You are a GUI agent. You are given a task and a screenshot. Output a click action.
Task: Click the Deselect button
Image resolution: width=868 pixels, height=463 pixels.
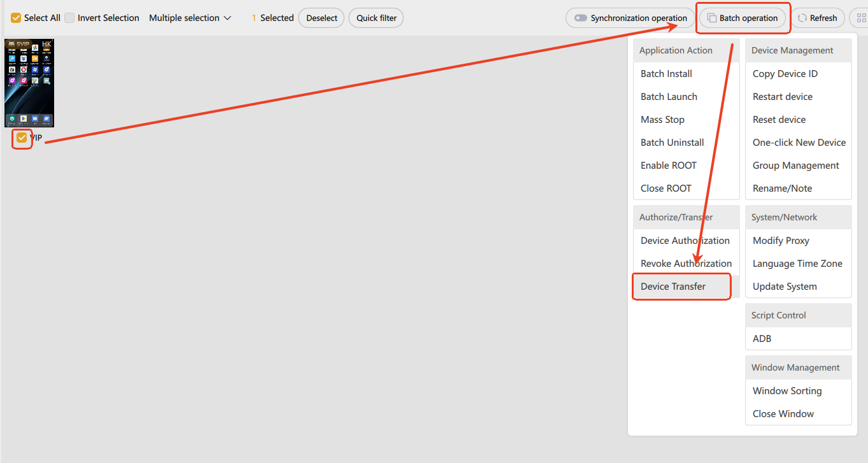coord(322,18)
